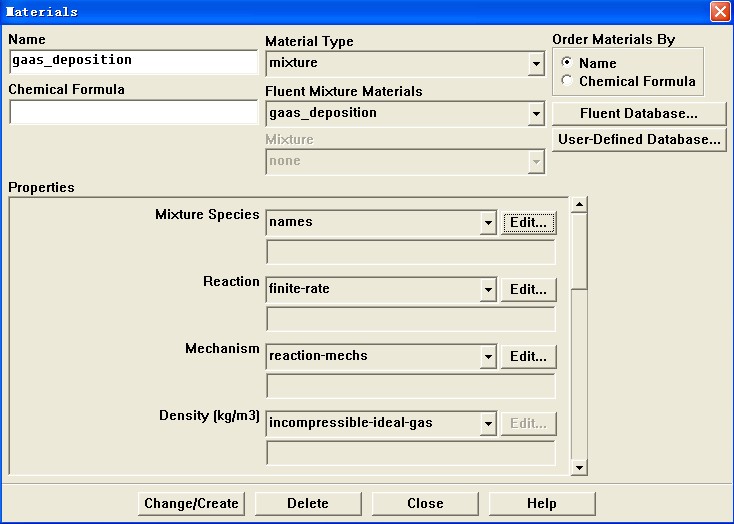Click Edit button next to Reaction
Viewport: 734px width, 524px height.
(528, 290)
